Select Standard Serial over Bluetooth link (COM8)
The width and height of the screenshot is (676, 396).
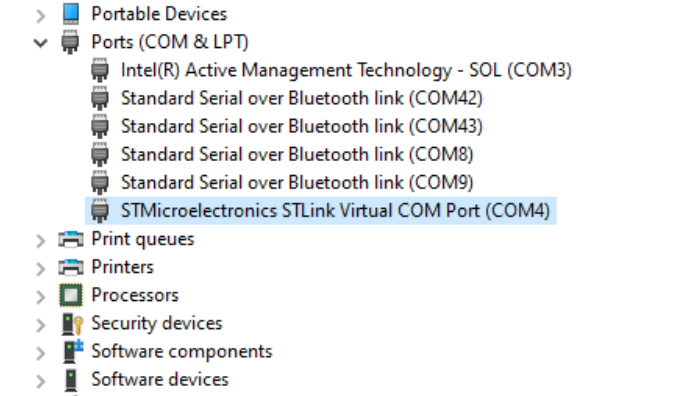[297, 154]
